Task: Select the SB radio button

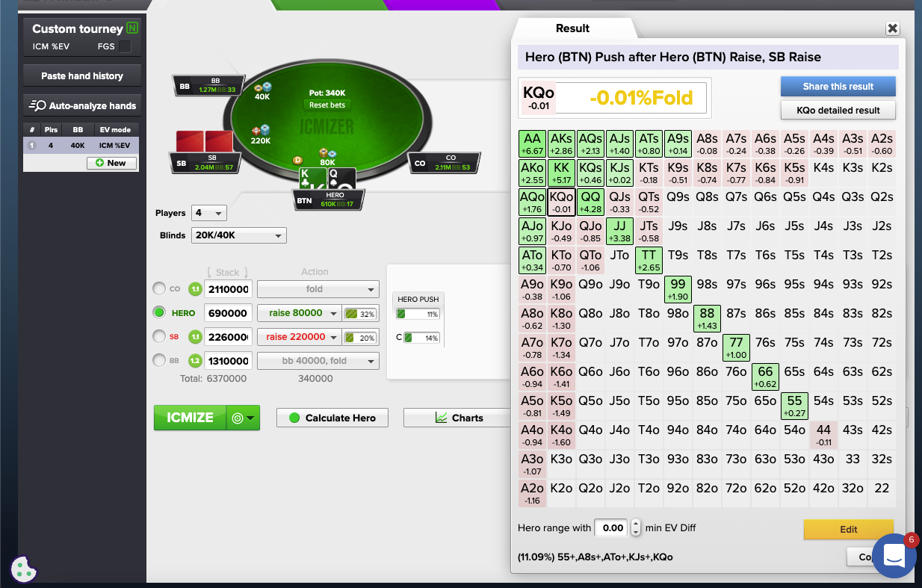Action: 158,337
